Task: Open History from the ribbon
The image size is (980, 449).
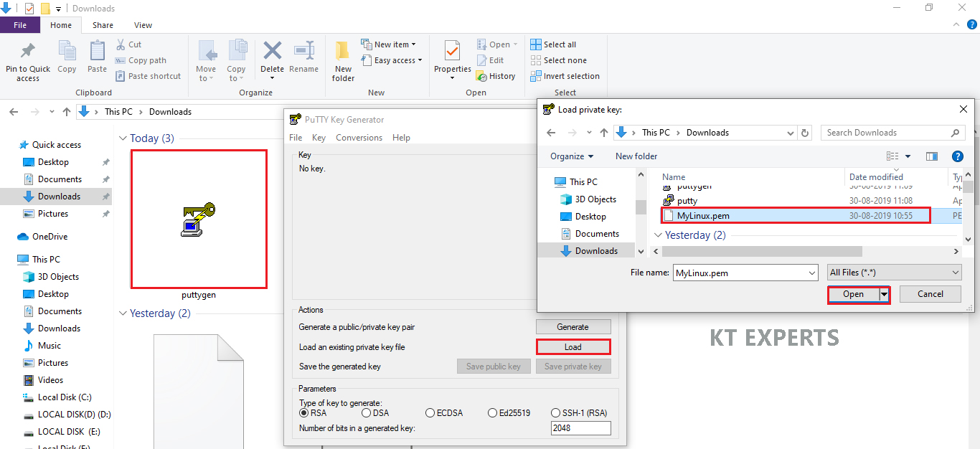Action: coord(495,76)
